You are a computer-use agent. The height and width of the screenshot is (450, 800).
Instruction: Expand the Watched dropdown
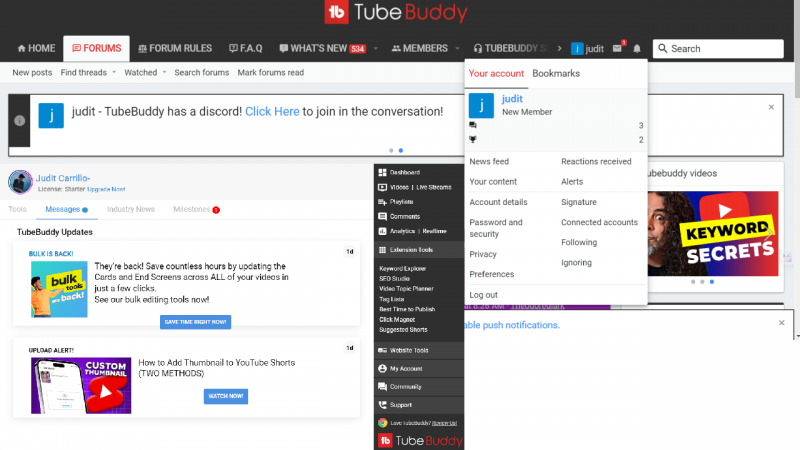[x=167, y=73]
